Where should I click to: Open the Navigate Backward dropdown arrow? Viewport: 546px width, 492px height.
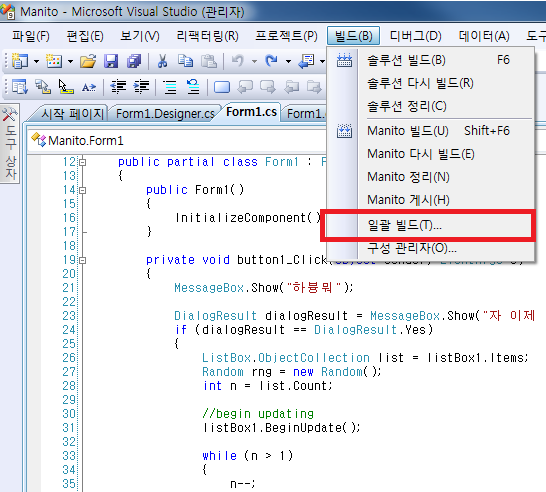[322, 62]
